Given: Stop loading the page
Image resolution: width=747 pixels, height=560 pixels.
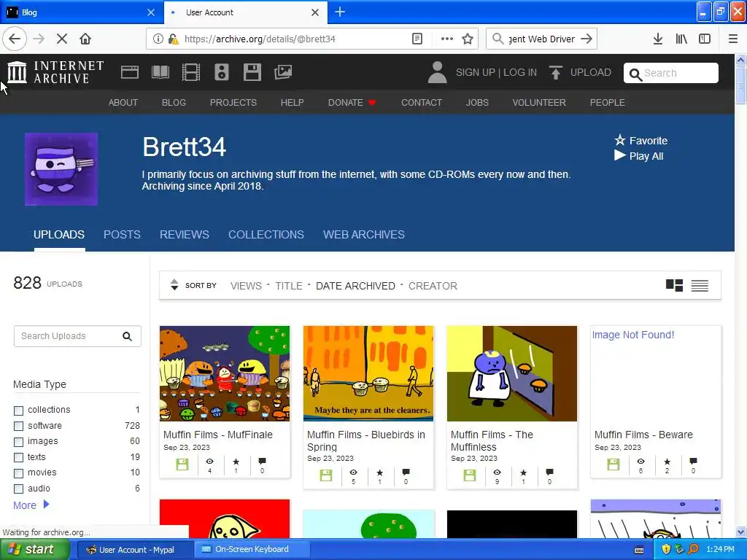Looking at the screenshot, I should pyautogui.click(x=61, y=39).
